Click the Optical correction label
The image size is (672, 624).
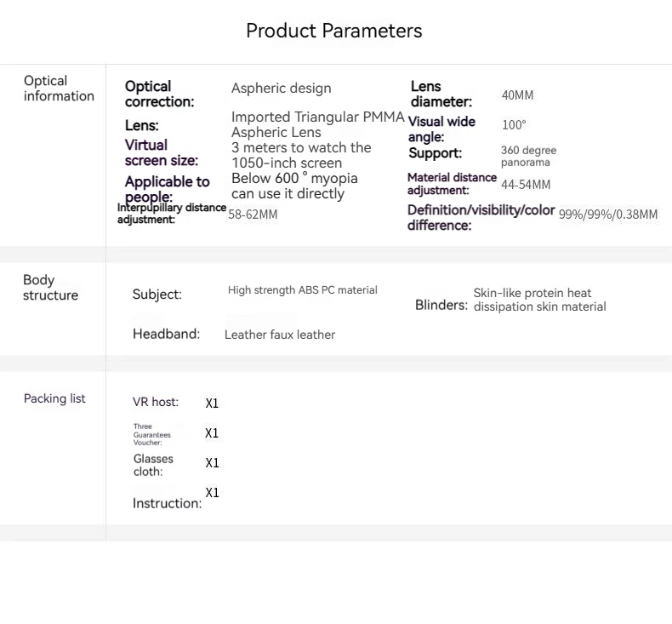click(x=159, y=94)
